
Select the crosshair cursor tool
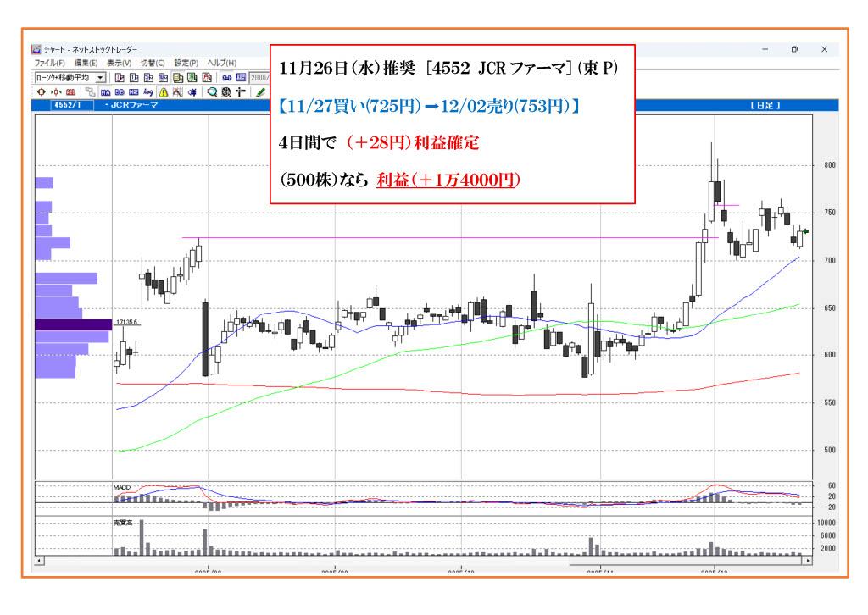[x=242, y=91]
